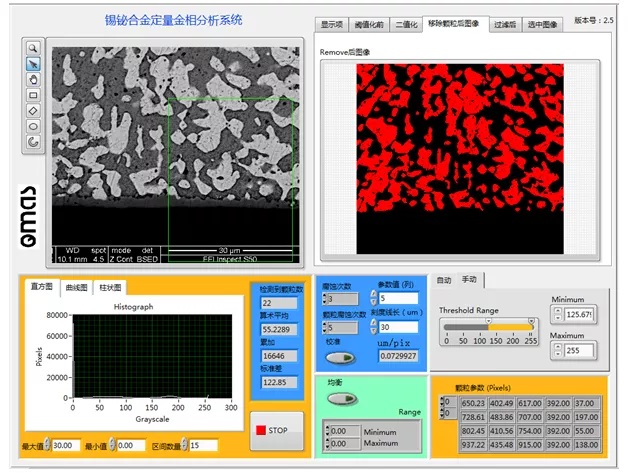Select the zoom magnifier tool

pyautogui.click(x=33, y=47)
